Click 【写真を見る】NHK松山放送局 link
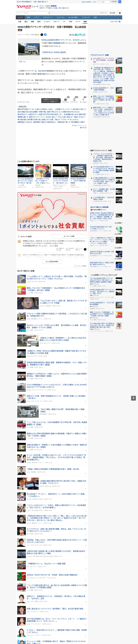Screen dimensions: 138x644 click(x=54, y=52)
